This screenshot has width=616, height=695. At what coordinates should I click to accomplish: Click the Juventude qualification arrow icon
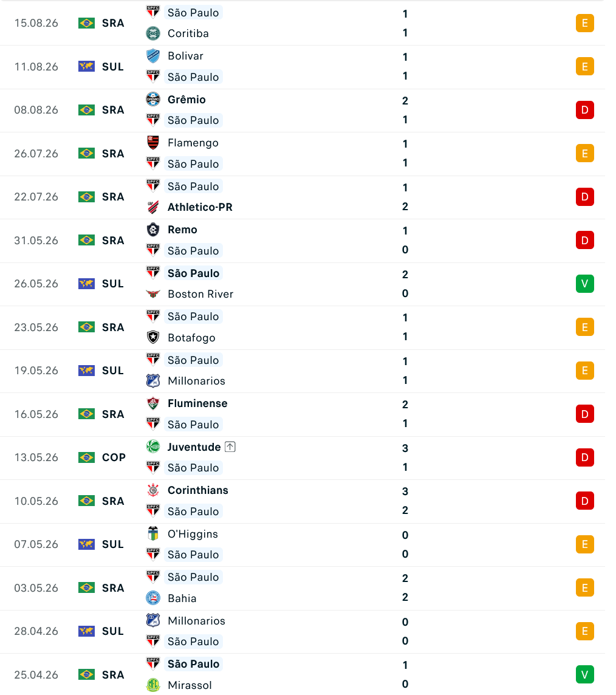[x=230, y=447]
